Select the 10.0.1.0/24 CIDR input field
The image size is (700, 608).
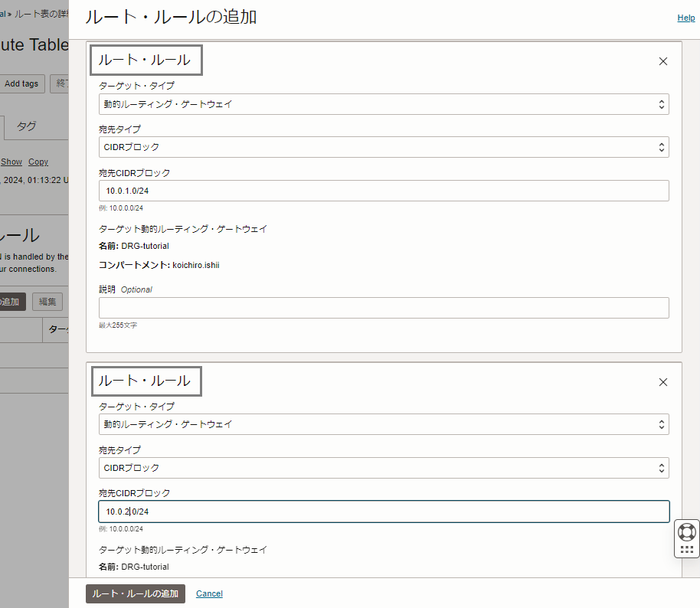click(383, 190)
